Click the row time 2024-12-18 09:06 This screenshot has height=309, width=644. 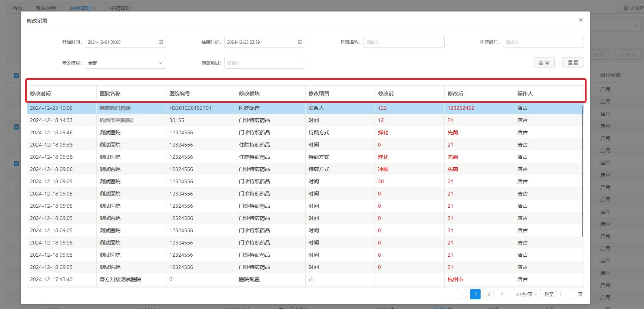point(51,169)
